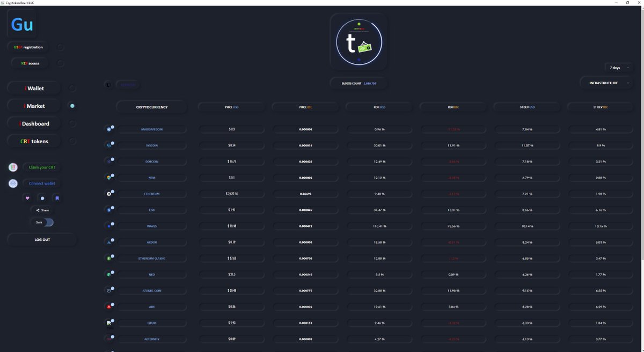Click Waves ROR USD 110.41 %
This screenshot has height=352, width=644.
(x=379, y=226)
